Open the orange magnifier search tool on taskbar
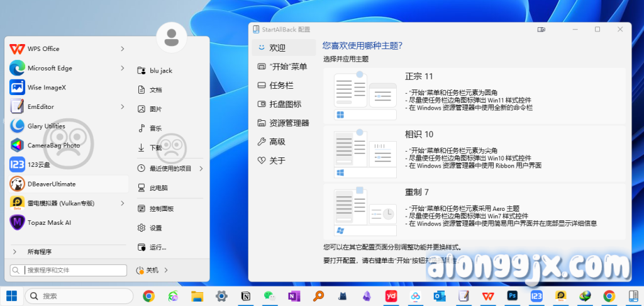The width and height of the screenshot is (644, 306). tap(318, 296)
